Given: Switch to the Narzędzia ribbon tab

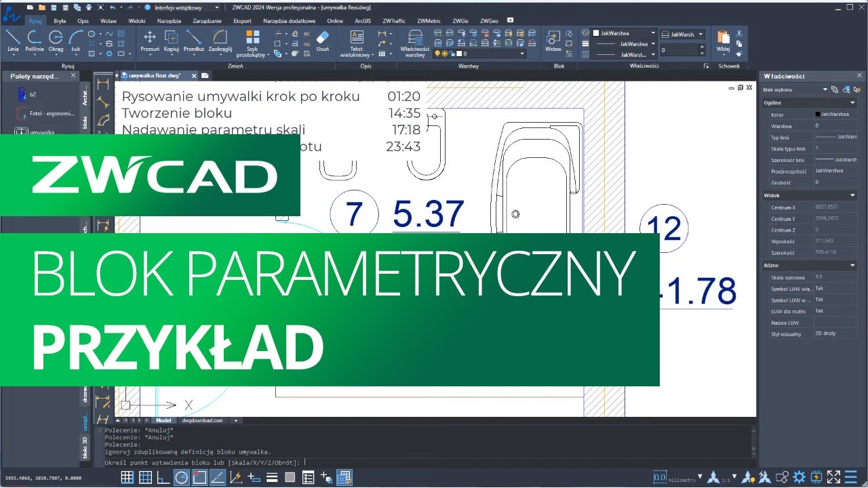Looking at the screenshot, I should click(169, 21).
